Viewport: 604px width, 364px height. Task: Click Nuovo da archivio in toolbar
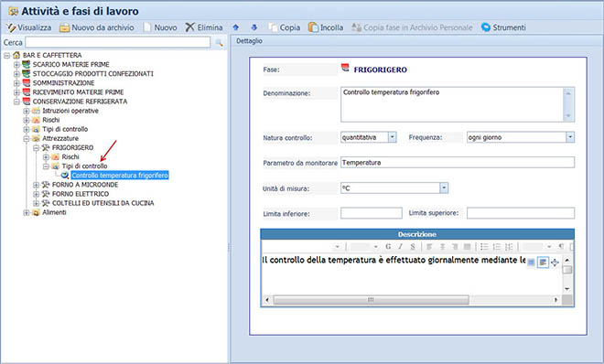97,27
